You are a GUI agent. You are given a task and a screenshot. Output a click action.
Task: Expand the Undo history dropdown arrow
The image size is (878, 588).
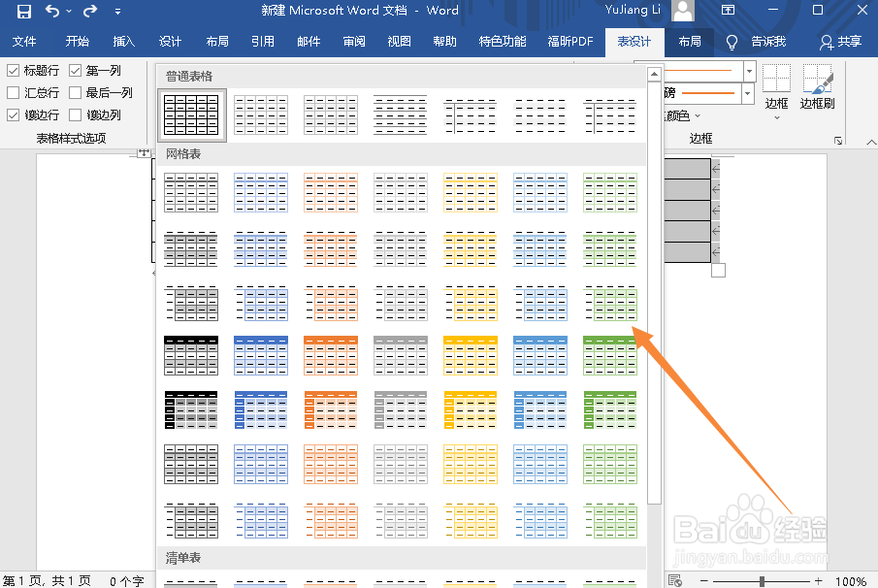(69, 12)
